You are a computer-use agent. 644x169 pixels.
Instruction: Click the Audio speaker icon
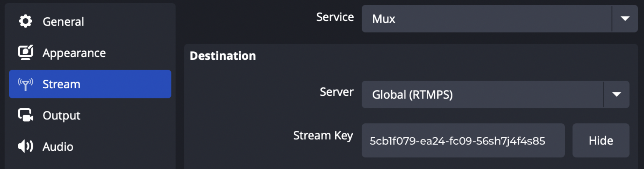coord(25,146)
